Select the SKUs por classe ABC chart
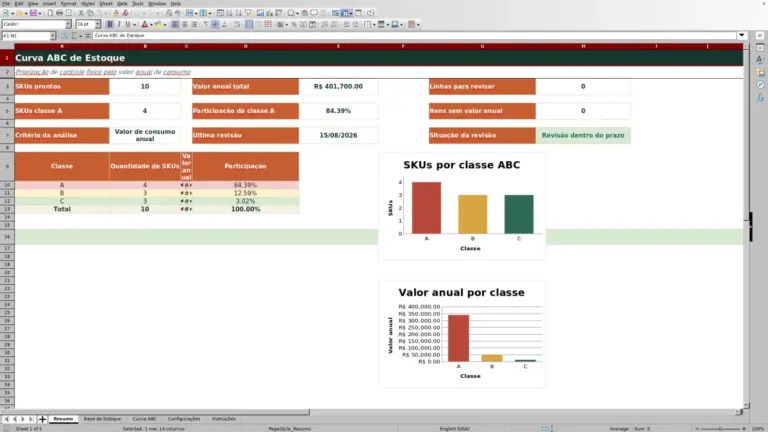The image size is (768, 432). (462, 206)
